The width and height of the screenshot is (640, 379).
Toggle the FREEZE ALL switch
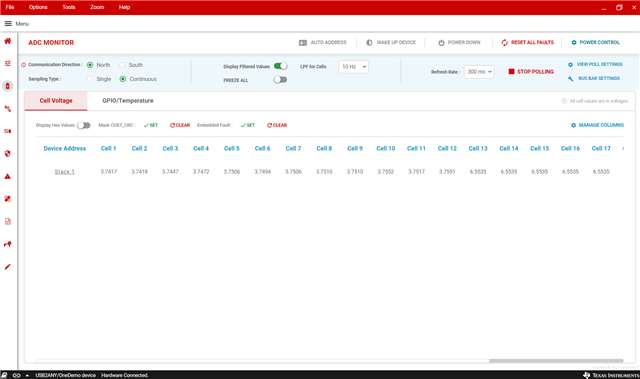[x=280, y=80]
